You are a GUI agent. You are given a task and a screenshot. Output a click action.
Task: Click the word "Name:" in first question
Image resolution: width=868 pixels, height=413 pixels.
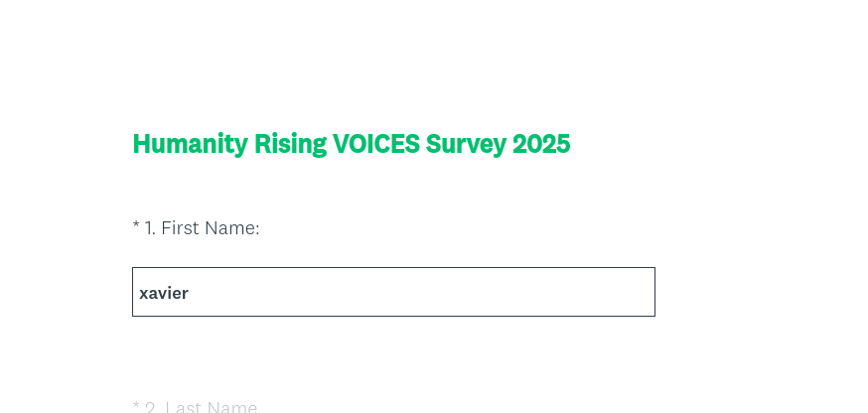pyautogui.click(x=231, y=228)
